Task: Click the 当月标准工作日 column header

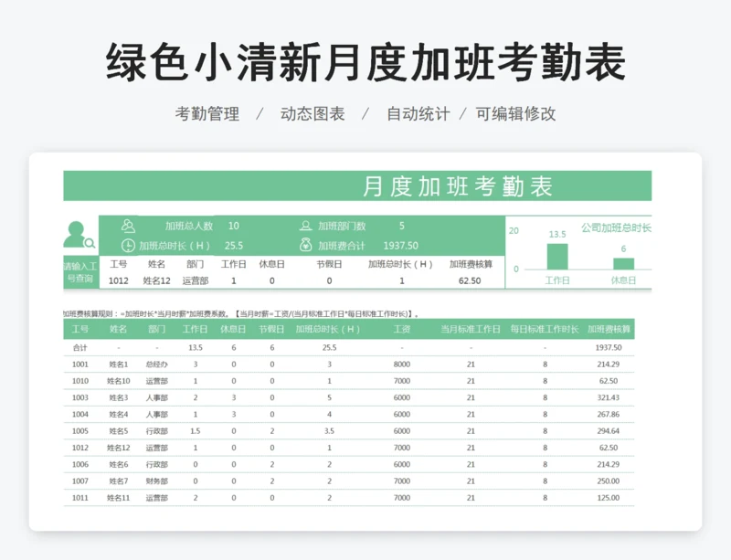Action: click(471, 329)
